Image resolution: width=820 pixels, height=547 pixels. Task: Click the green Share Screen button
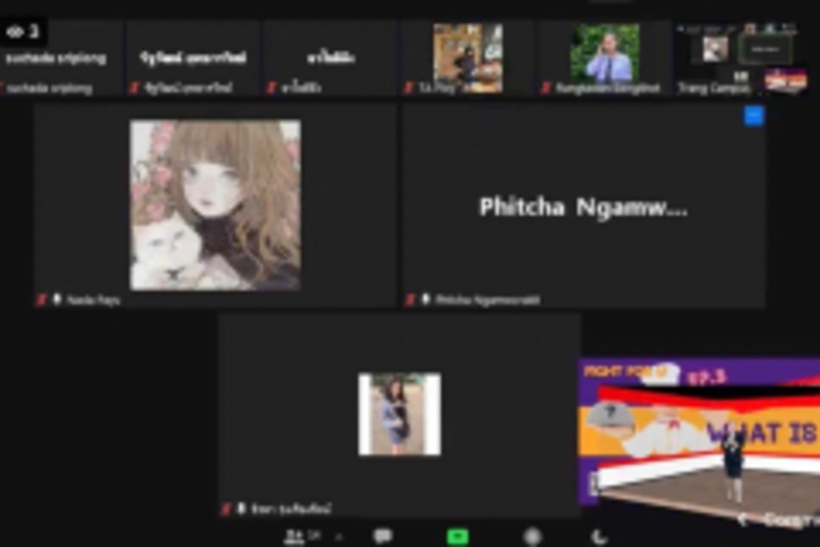pos(457,537)
